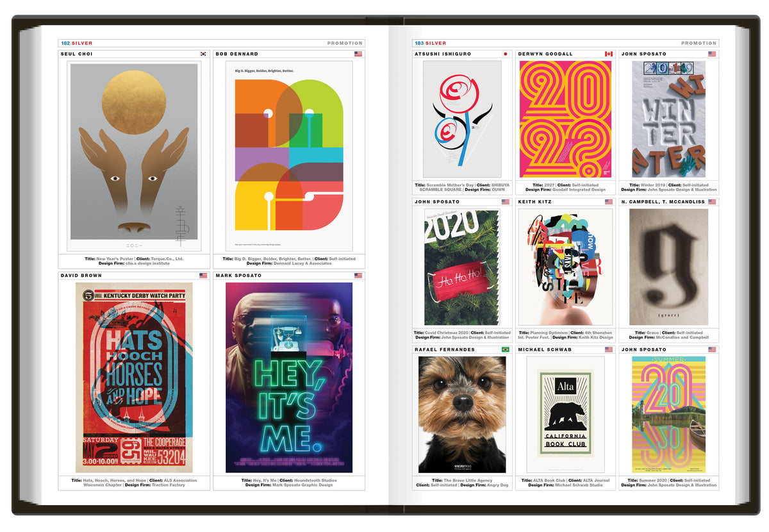
Task: Click the Canadian flag beside Derwyn Goodall
Action: (x=608, y=54)
